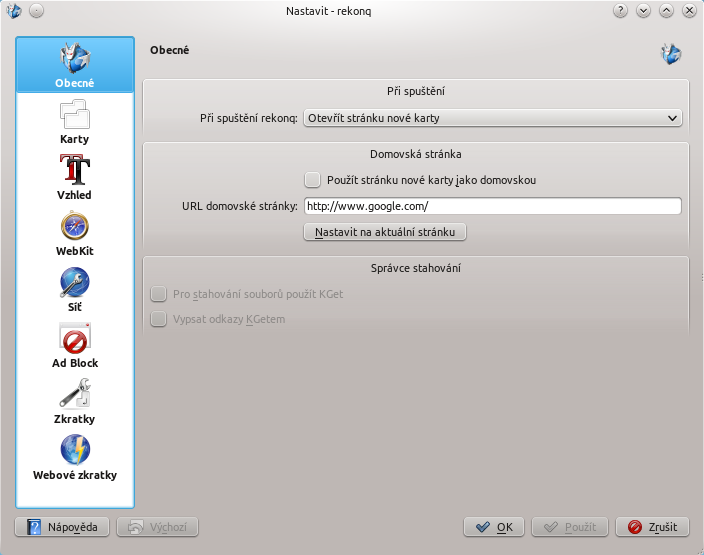
Task: Click the Použít apply button
Action: [x=570, y=527]
